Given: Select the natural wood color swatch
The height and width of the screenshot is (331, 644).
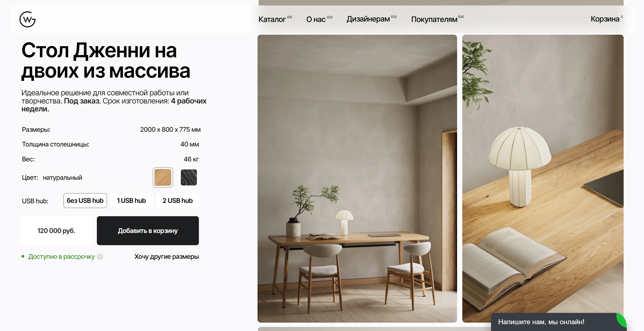Looking at the screenshot, I should (x=163, y=177).
